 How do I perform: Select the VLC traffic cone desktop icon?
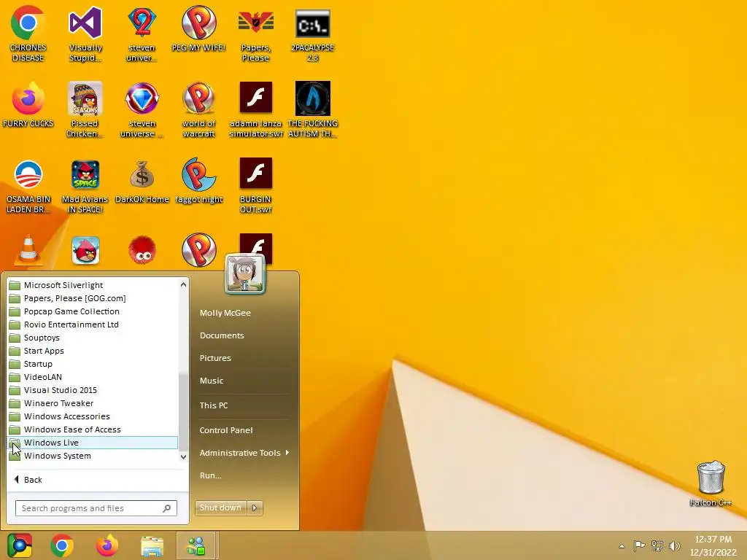[28, 249]
